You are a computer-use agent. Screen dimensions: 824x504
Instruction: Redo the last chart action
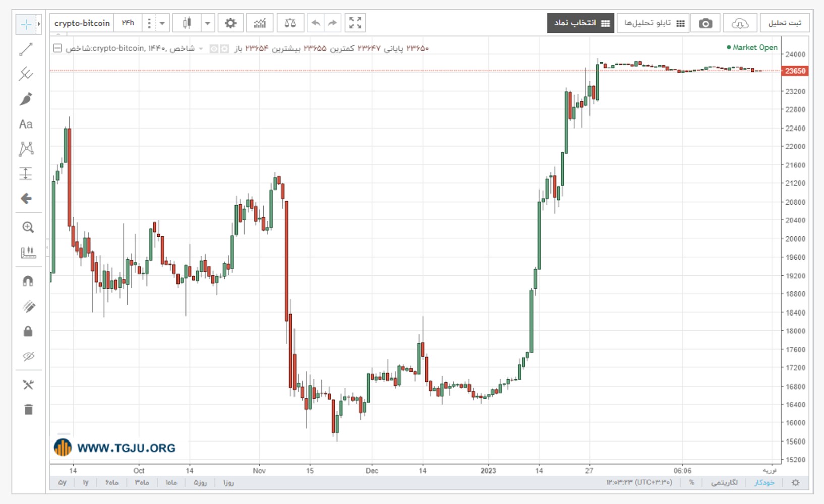coord(332,23)
